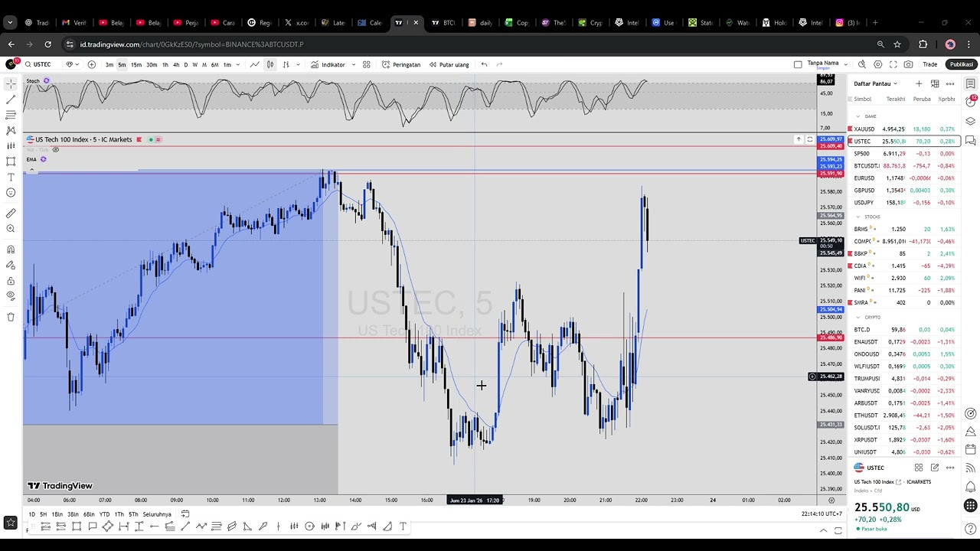Viewport: 980px width, 551px height.
Task: Switch to the 30m timeframe
Action: [x=152, y=64]
